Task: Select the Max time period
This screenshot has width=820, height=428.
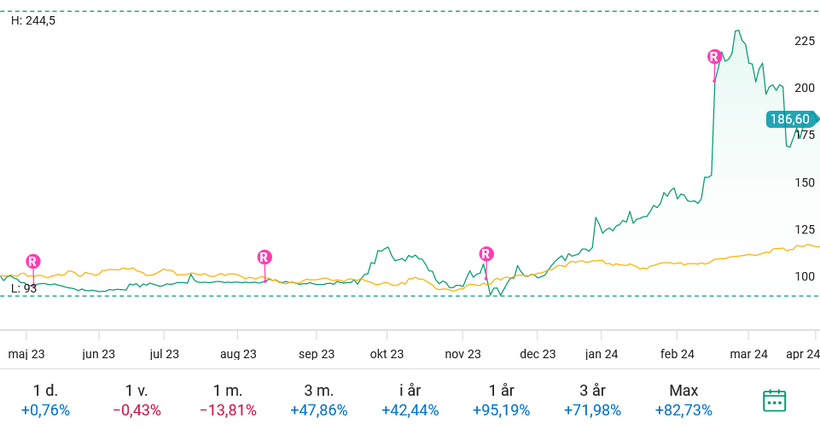Action: pos(684,400)
